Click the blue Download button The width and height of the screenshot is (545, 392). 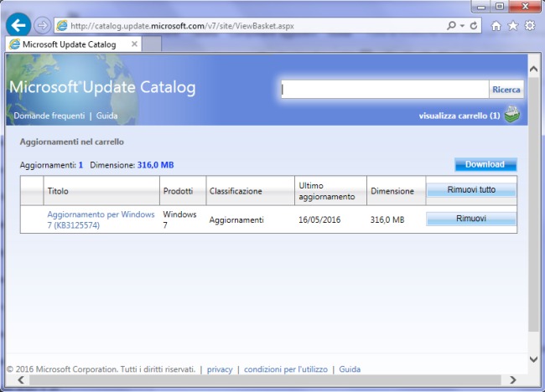(x=485, y=164)
